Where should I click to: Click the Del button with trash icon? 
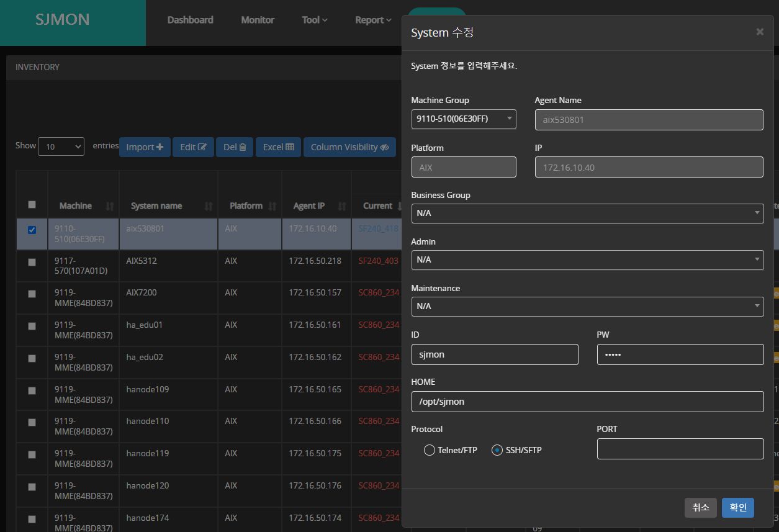[x=235, y=147]
